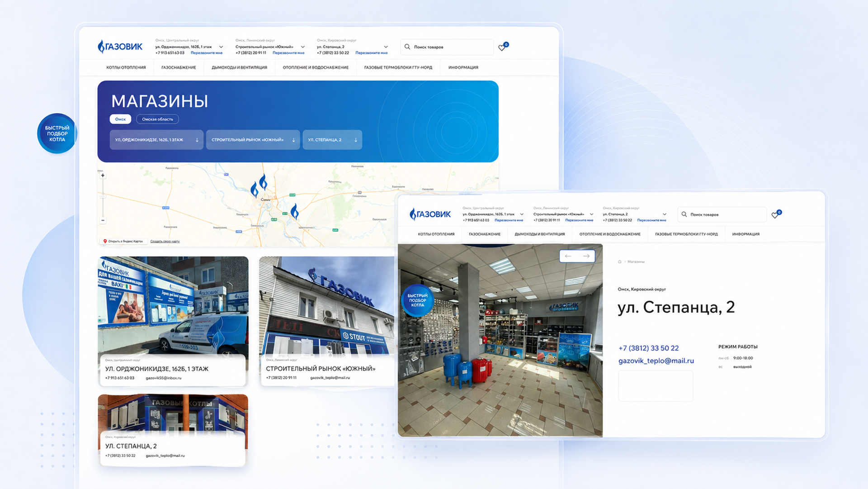Click the home icon in the breadcrumb

(620, 261)
